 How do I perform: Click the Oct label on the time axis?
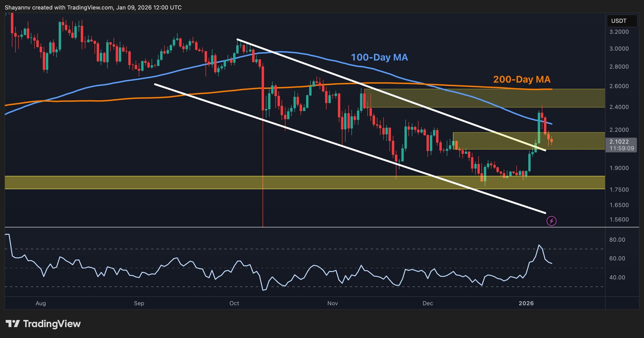point(234,303)
